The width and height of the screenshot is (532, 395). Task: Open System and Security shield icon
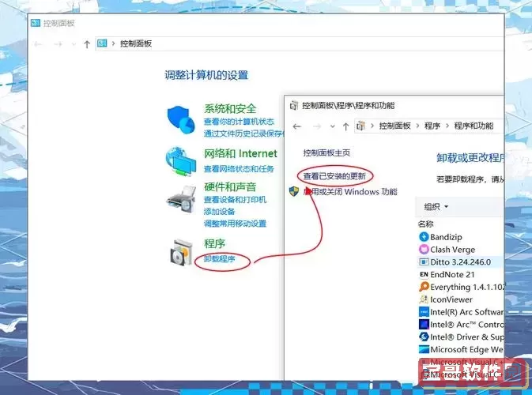point(181,120)
